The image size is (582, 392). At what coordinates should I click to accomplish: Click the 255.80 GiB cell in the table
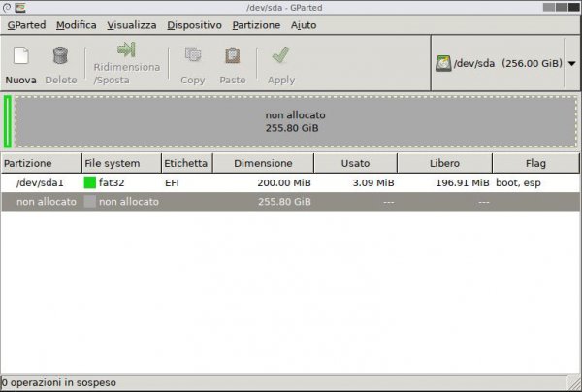pyautogui.click(x=284, y=202)
